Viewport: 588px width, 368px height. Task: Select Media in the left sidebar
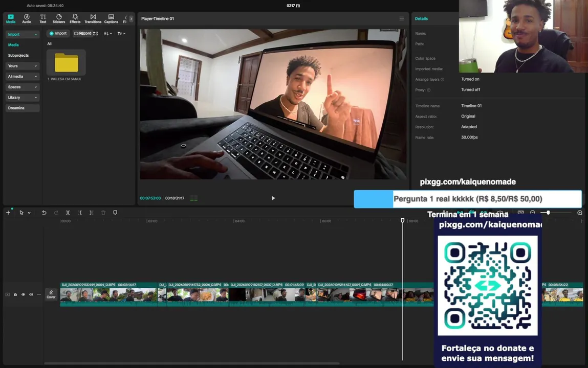coord(13,44)
